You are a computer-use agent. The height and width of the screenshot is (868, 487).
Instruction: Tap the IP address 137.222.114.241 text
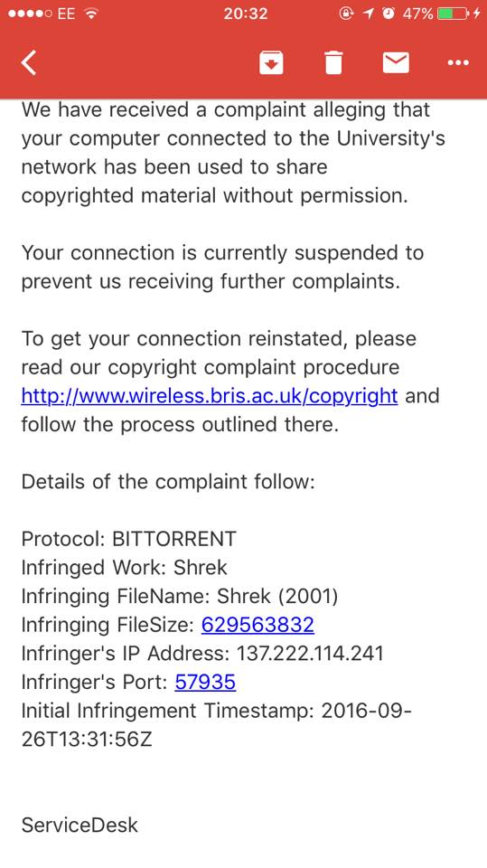[x=310, y=653]
